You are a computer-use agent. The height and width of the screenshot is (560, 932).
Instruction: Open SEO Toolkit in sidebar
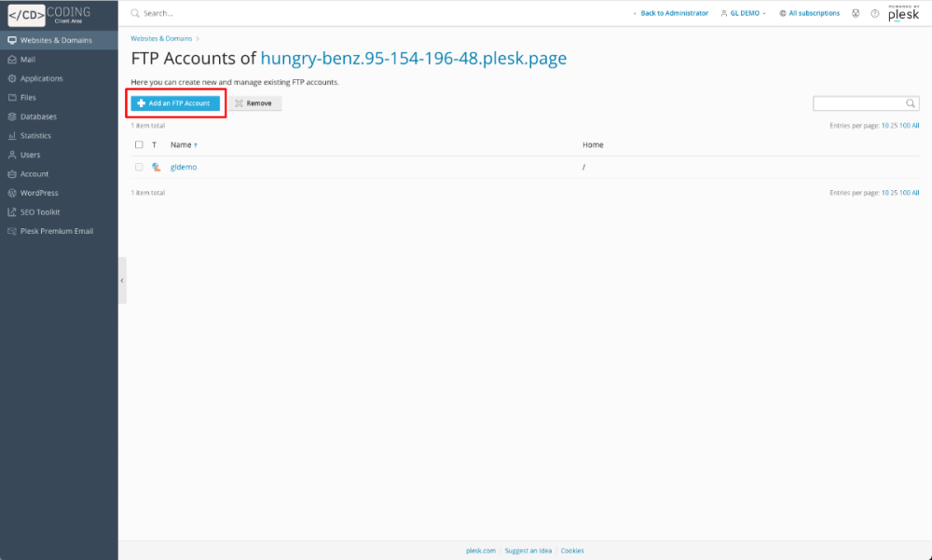[x=40, y=212]
